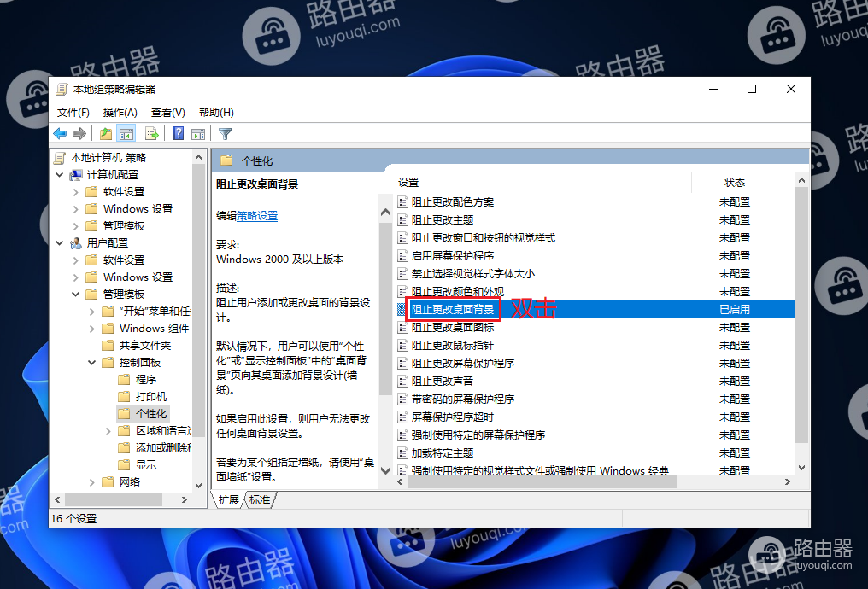Select 阻止更改窗口和按钮的视觉样式 policy

[x=484, y=238]
